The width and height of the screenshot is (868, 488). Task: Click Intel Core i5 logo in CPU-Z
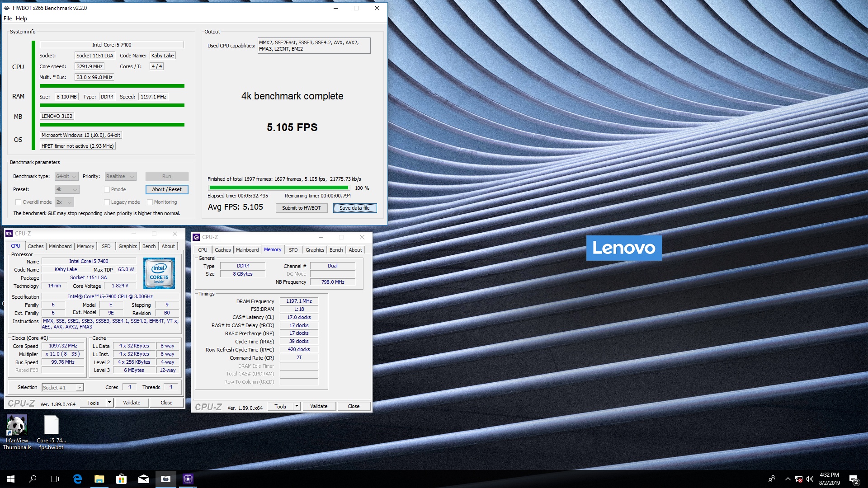[159, 273]
